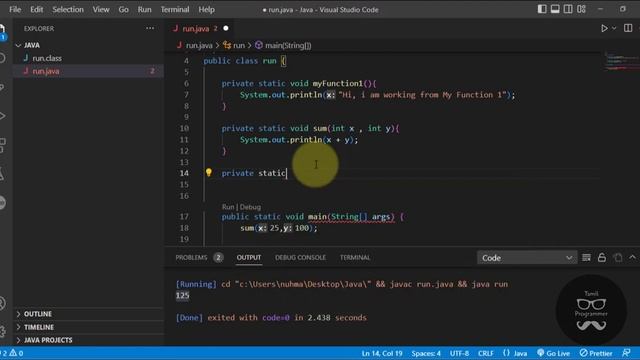The image size is (640, 360).
Task: Open Testing flask activity icon
Action: [2, 174]
